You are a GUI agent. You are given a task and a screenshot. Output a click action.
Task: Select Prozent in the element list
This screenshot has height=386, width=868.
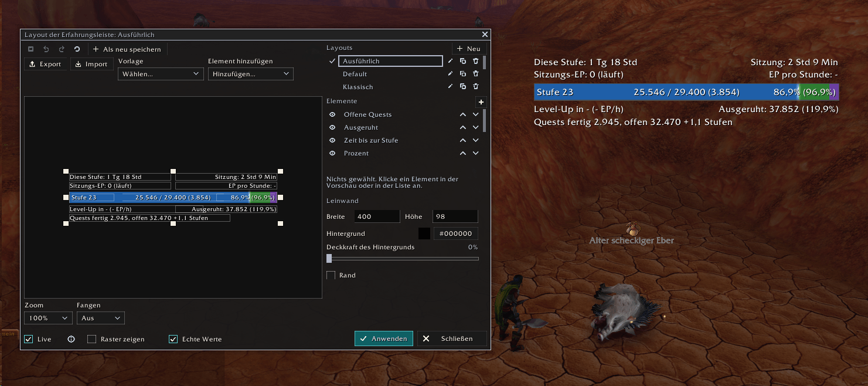[x=356, y=153]
